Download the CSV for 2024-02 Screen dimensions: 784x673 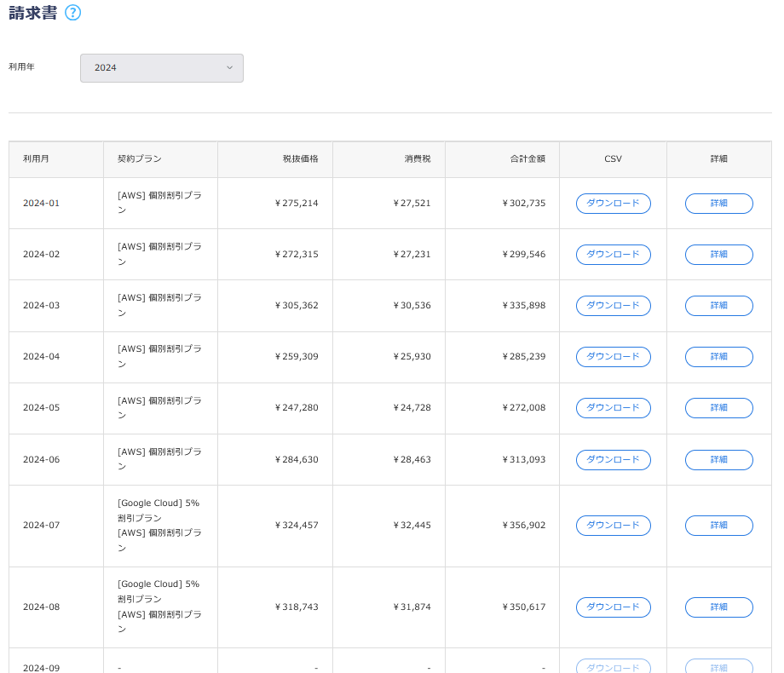pyautogui.click(x=613, y=255)
